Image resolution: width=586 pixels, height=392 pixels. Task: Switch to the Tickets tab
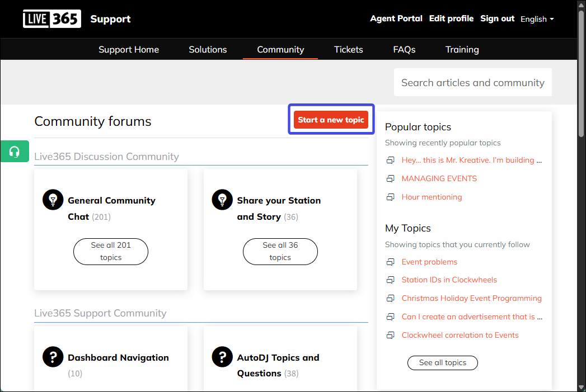click(x=348, y=49)
